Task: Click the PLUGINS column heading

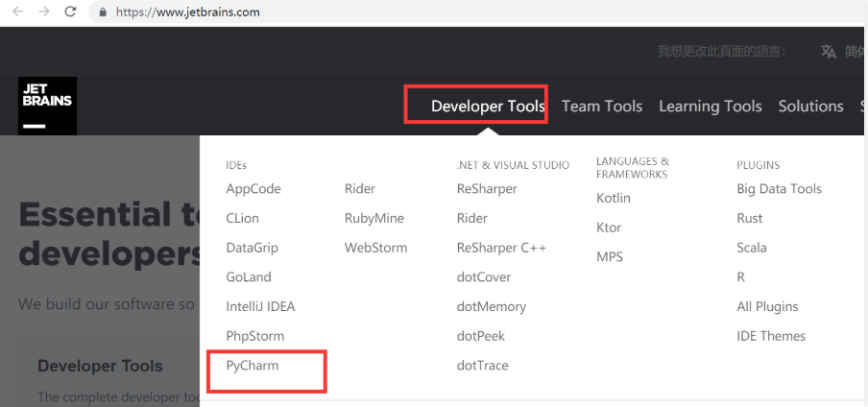Action: (759, 165)
